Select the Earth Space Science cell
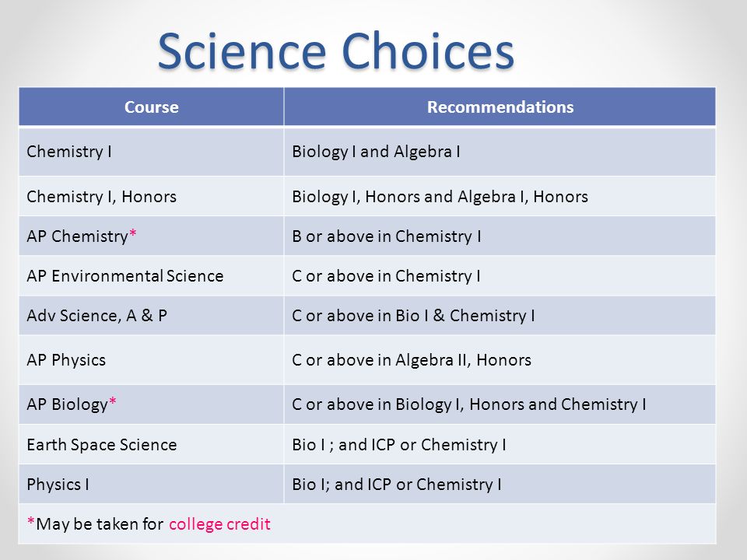Viewport: 747px width, 560px height. coord(152,444)
